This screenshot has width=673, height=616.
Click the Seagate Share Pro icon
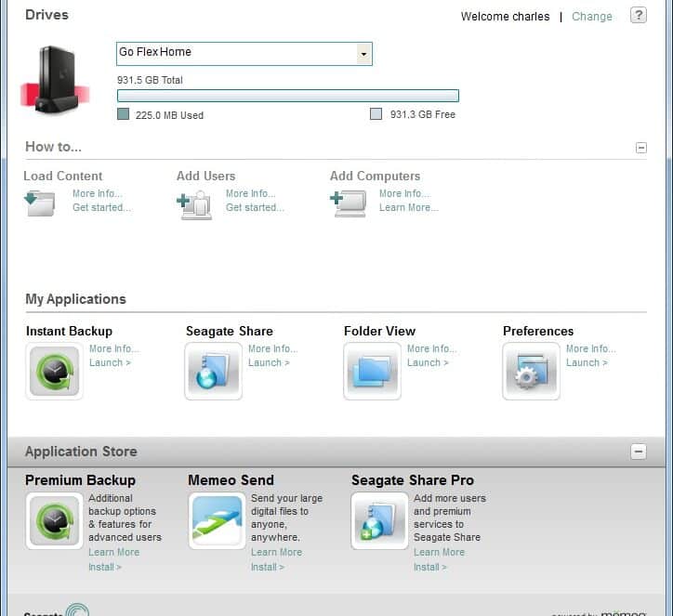(x=379, y=521)
